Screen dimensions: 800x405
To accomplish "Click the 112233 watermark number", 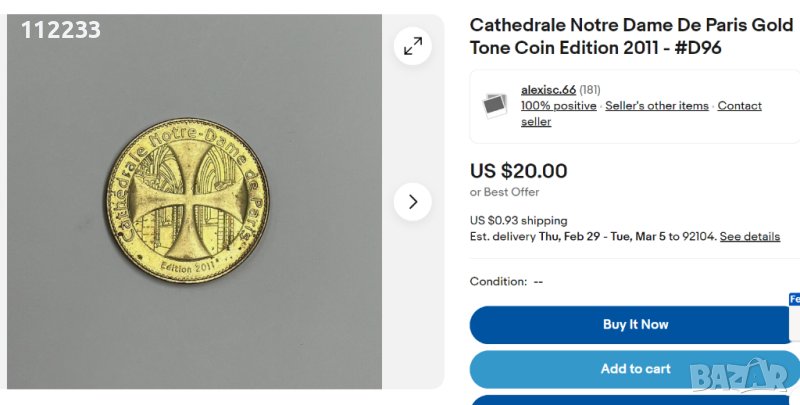I will point(61,31).
